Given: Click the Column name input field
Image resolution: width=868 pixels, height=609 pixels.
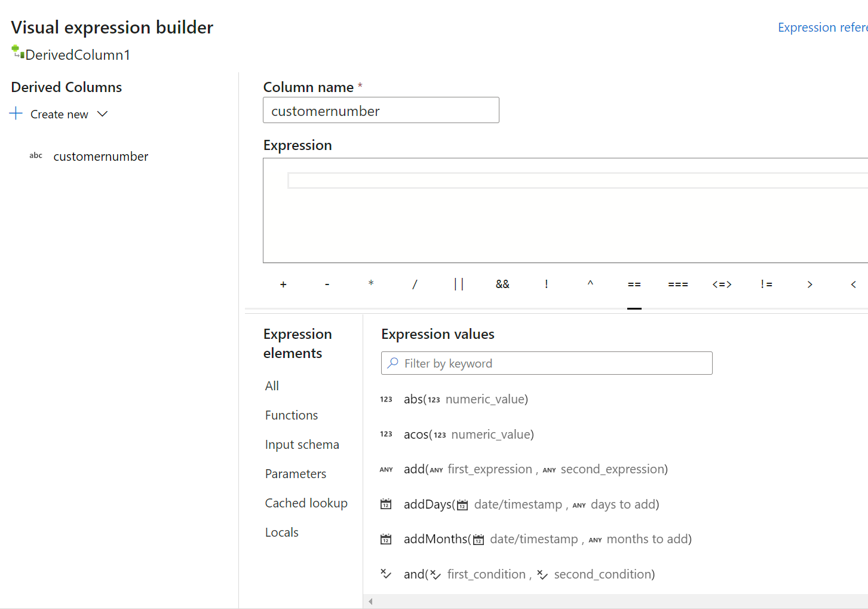Looking at the screenshot, I should click(x=381, y=110).
